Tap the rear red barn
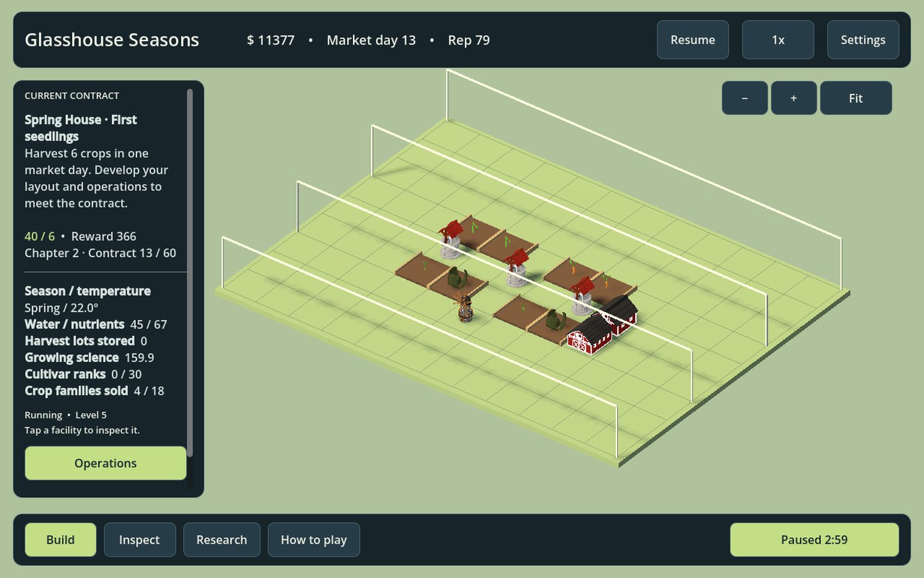The image size is (924, 578). [620, 314]
